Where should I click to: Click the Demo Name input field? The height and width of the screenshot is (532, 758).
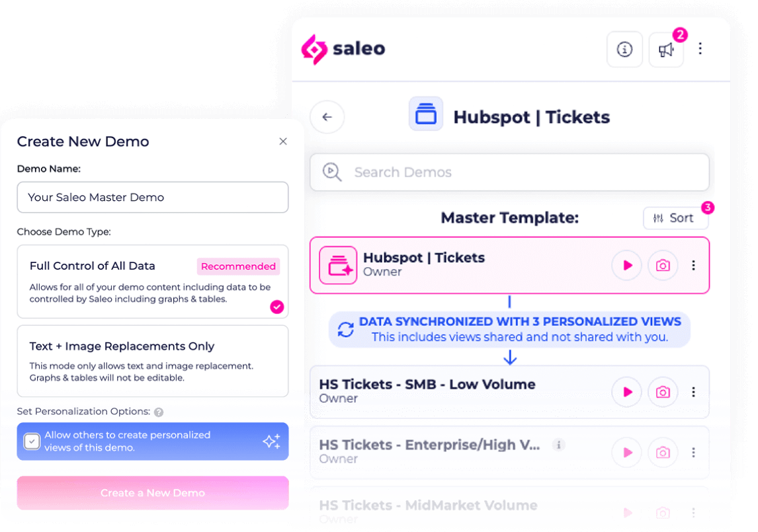coord(153,197)
